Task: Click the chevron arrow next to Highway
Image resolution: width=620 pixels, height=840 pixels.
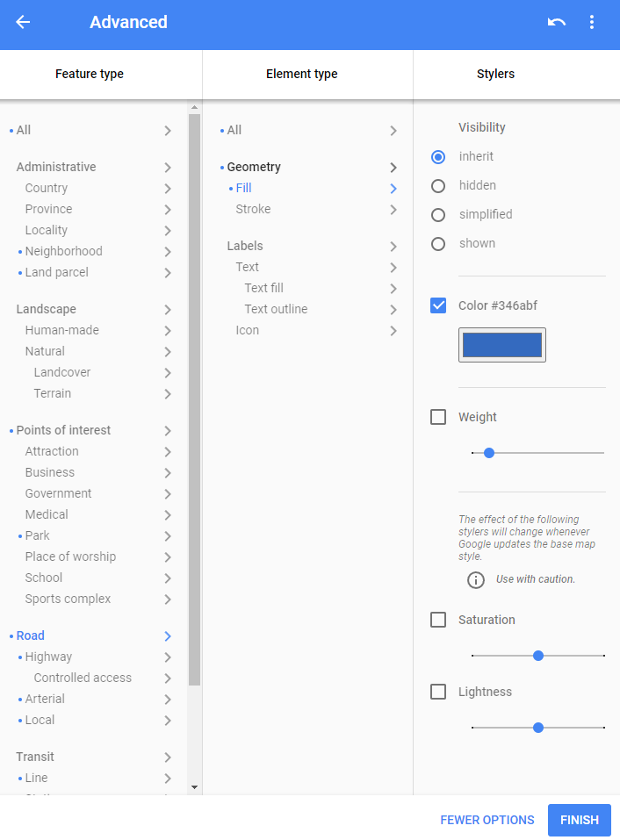Action: [x=167, y=657]
